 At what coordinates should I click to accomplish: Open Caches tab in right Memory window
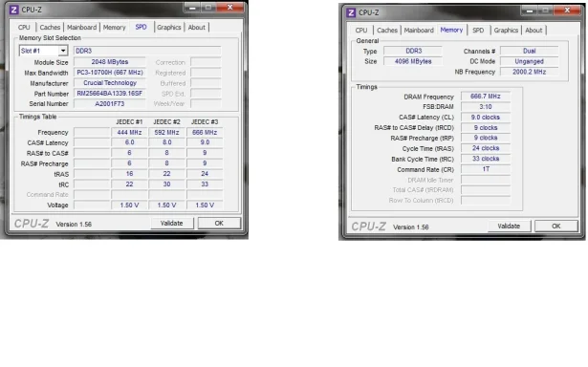point(387,31)
